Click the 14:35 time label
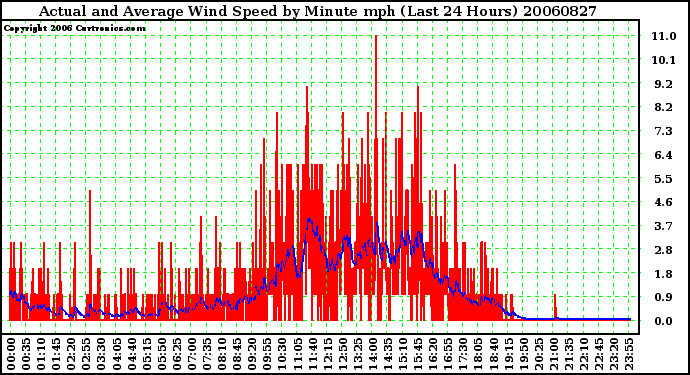The height and width of the screenshot is (375, 690). pyautogui.click(x=388, y=354)
